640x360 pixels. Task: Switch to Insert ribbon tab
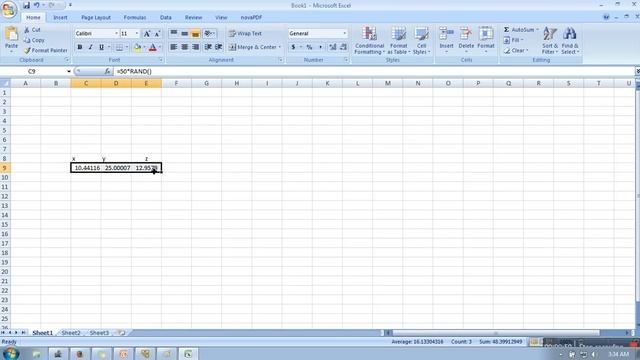pos(60,18)
